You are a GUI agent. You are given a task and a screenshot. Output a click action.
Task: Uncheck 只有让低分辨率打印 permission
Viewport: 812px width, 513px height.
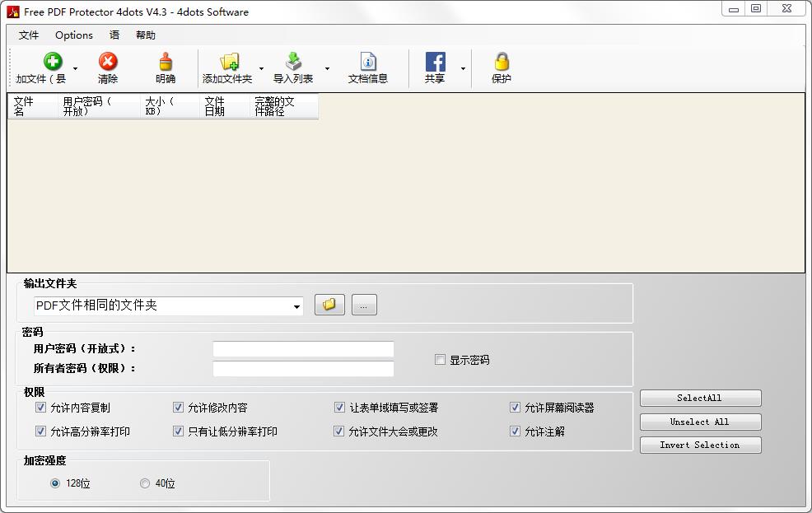tap(178, 431)
